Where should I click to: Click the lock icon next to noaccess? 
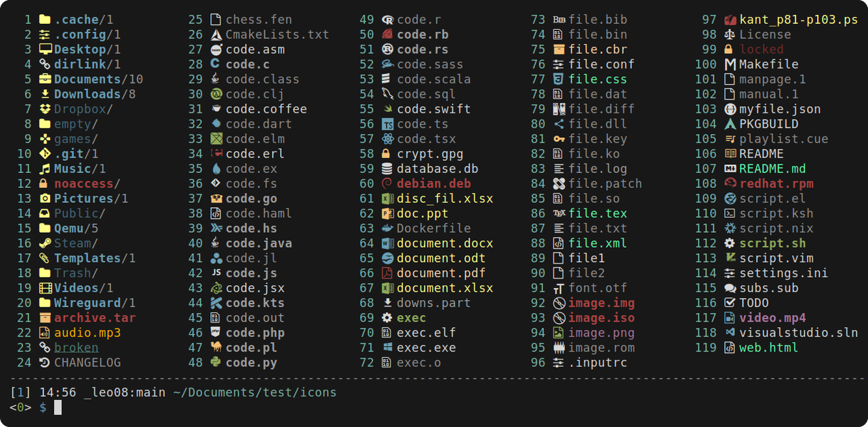(44, 184)
